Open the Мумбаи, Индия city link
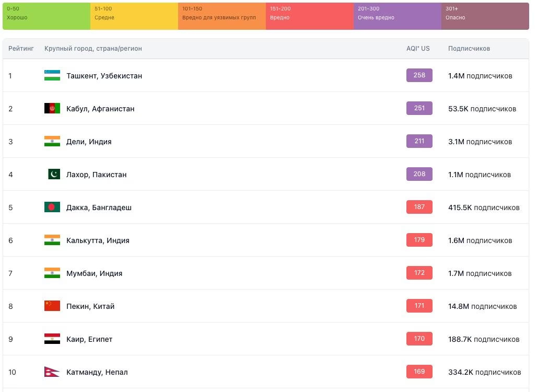 pos(94,273)
